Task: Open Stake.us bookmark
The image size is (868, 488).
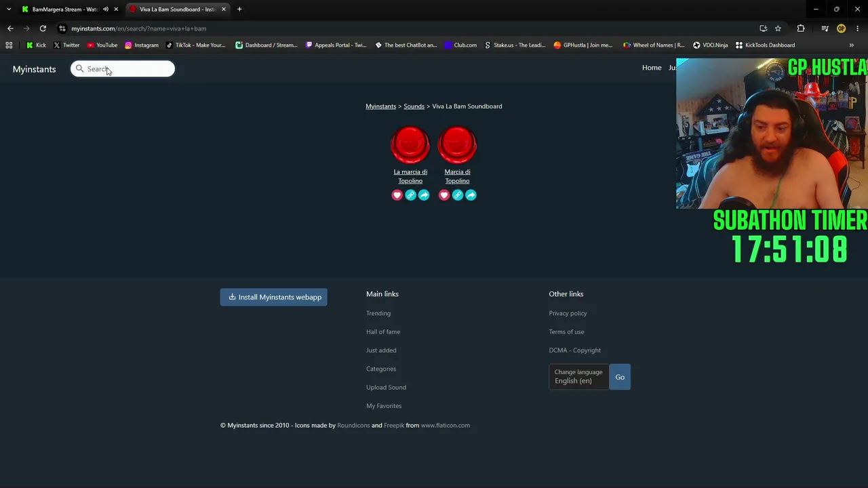Action: (x=515, y=45)
